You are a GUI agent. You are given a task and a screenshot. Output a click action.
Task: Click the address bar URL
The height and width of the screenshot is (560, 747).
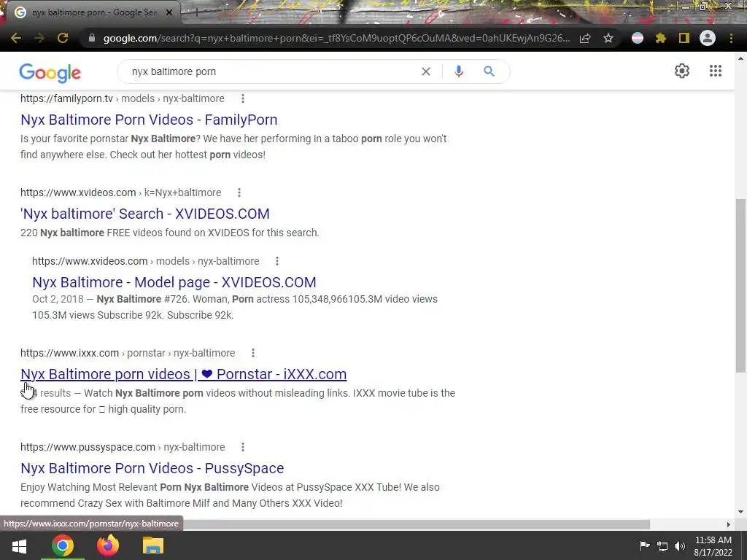click(x=336, y=38)
